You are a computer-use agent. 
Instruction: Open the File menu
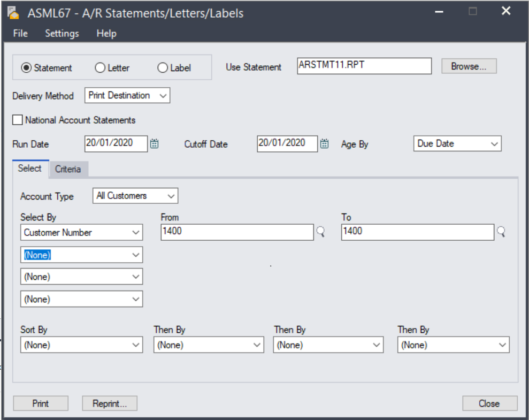(x=20, y=33)
